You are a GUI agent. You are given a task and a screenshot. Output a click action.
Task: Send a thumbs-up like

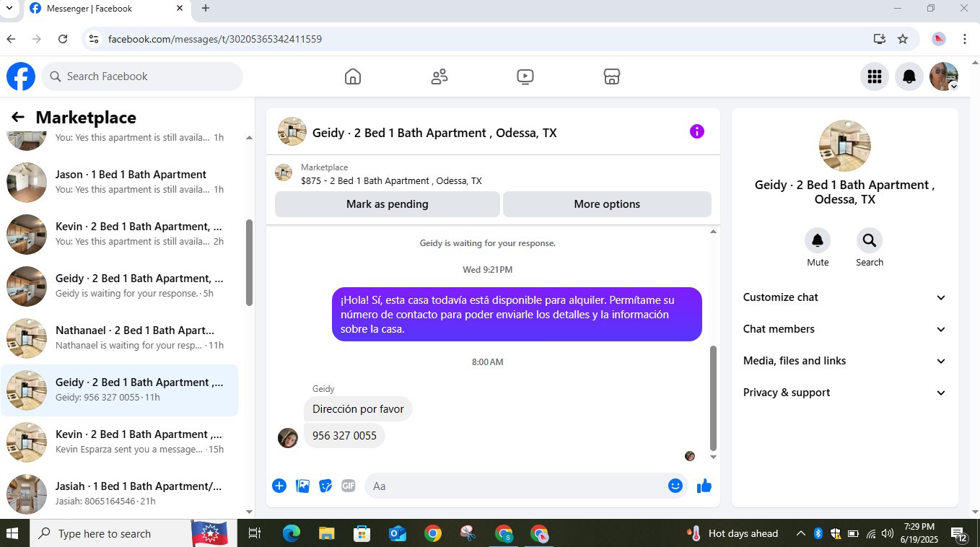pyautogui.click(x=704, y=486)
